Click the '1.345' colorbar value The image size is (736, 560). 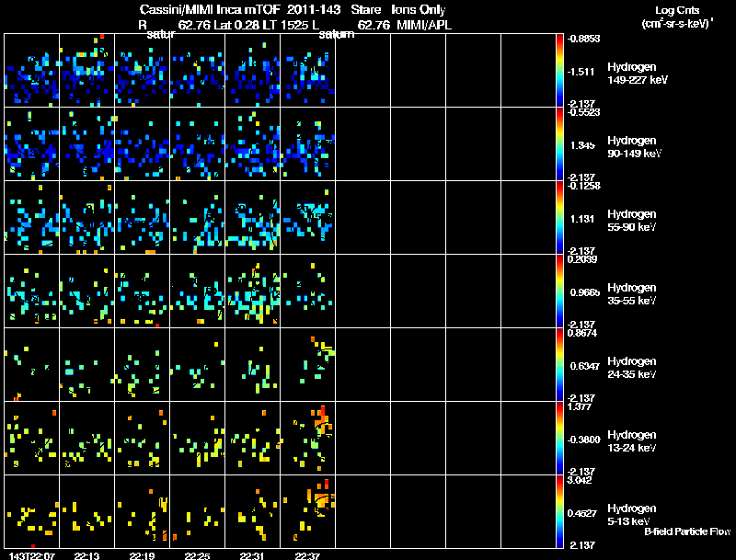point(582,145)
